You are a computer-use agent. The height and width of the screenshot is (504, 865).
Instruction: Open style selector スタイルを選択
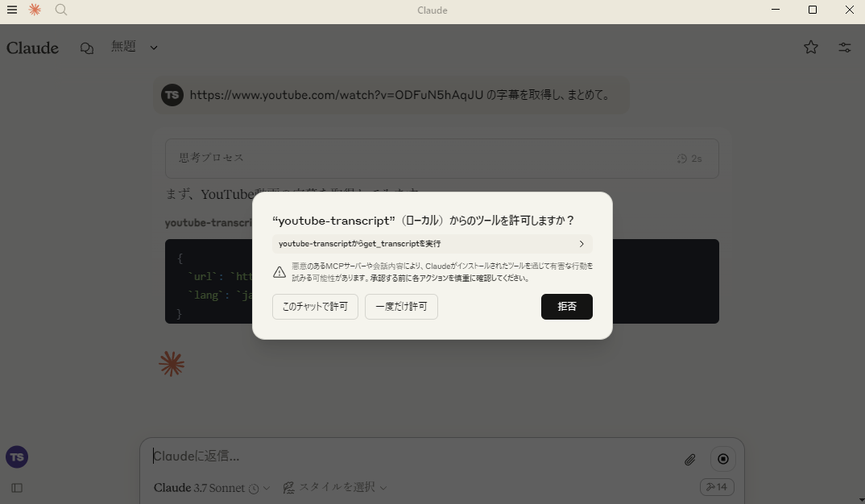pyautogui.click(x=334, y=487)
